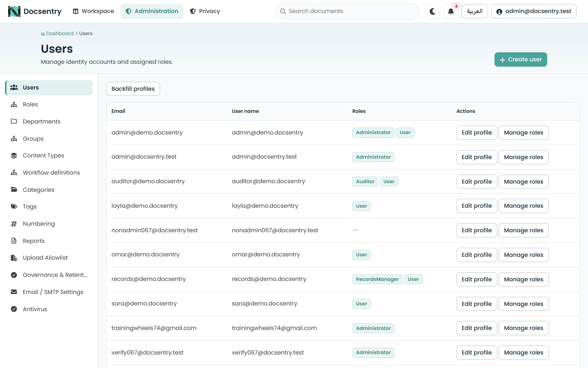Click user name cell omar@demo.docsentry
Viewport: 588px width, 368px height.
click(x=266, y=255)
